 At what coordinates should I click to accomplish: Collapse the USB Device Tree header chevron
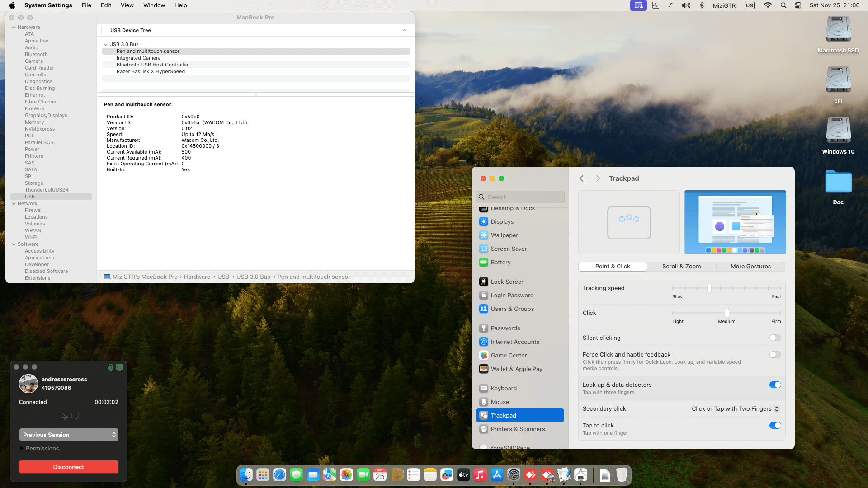tap(404, 31)
